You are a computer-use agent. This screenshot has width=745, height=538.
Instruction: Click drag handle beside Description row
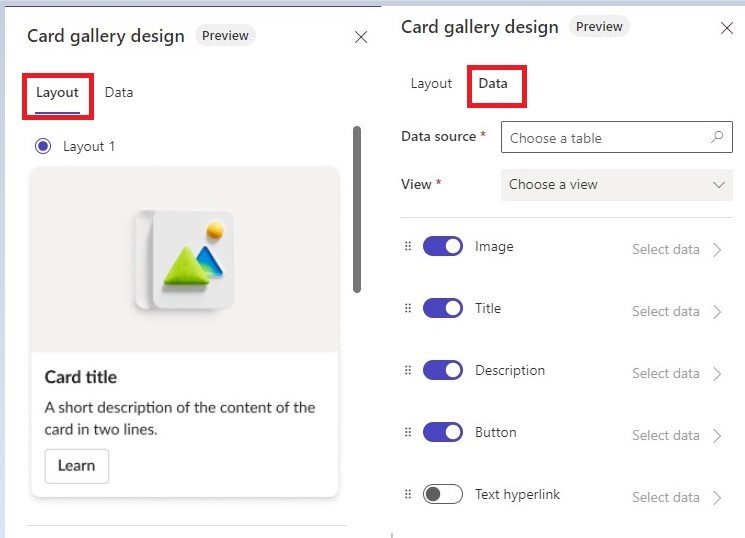point(408,370)
